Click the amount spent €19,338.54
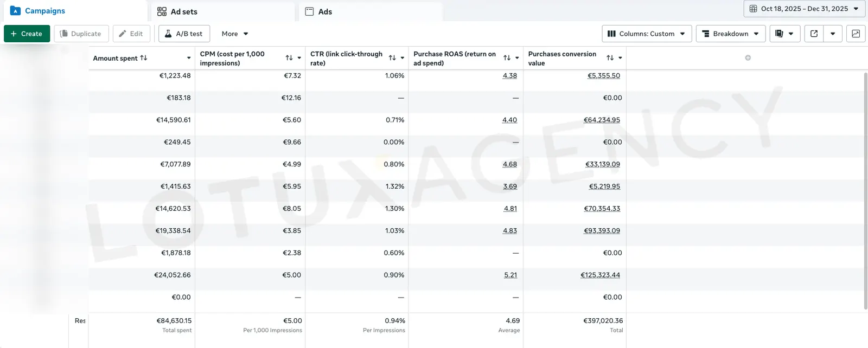The image size is (868, 348). [x=173, y=231]
